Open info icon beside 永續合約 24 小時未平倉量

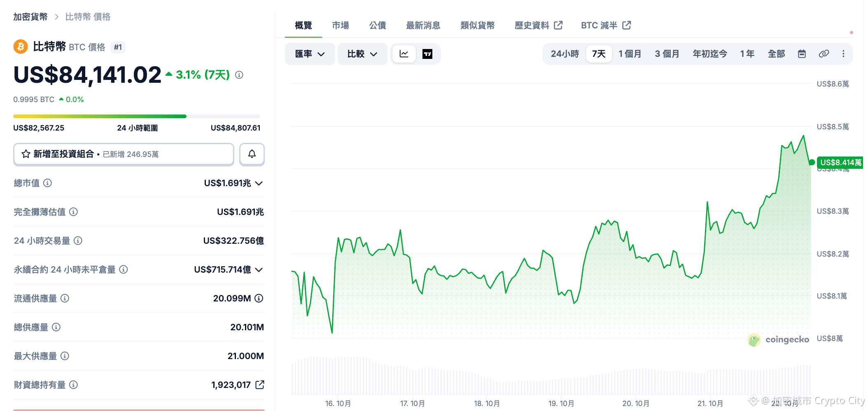pyautogui.click(x=124, y=269)
